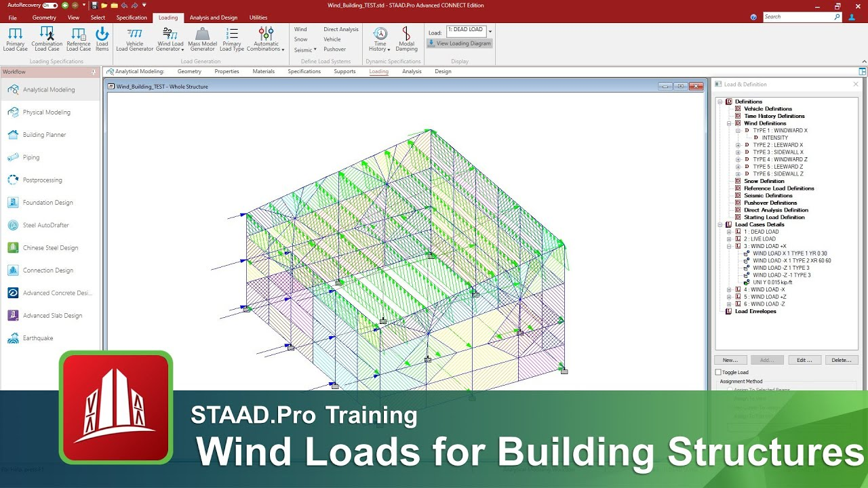
Task: Click the Save icon in quick access toolbar
Action: tap(95, 5)
